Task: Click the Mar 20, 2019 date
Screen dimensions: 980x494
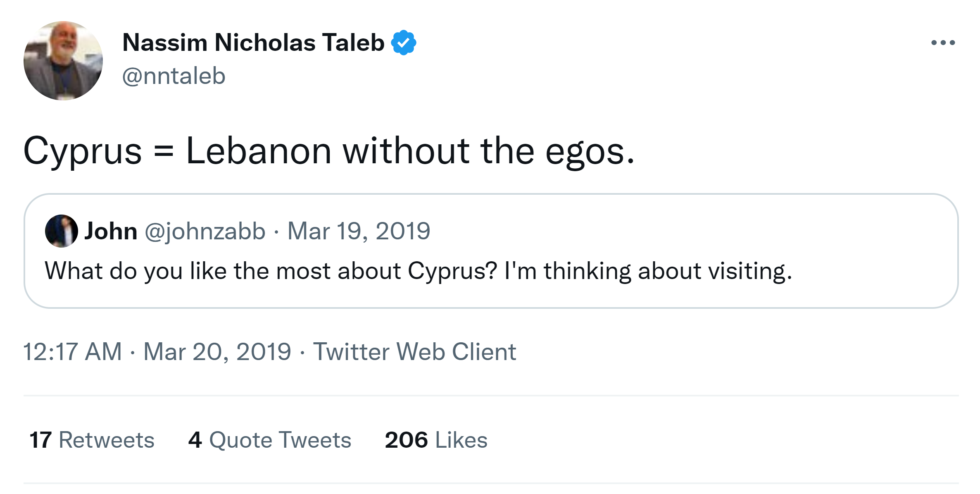Action: 217,352
